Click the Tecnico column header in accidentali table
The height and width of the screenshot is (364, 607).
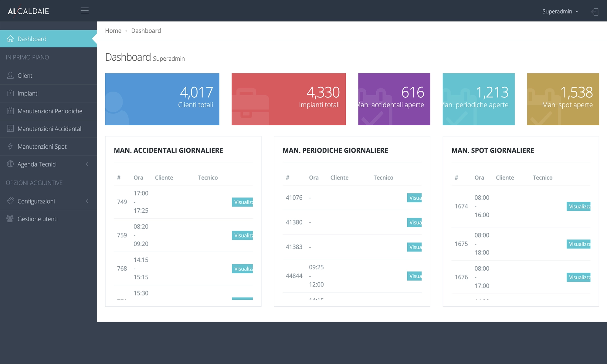click(208, 178)
